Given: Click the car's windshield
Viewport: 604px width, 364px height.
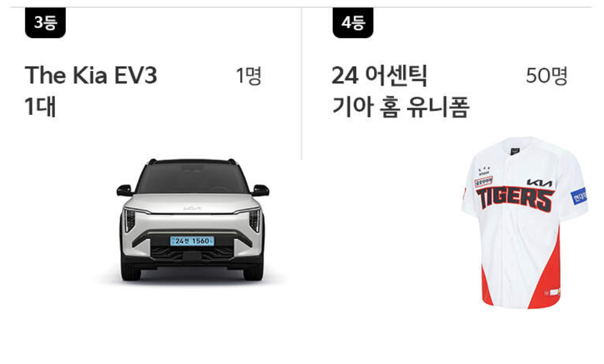Looking at the screenshot, I should coord(192,179).
